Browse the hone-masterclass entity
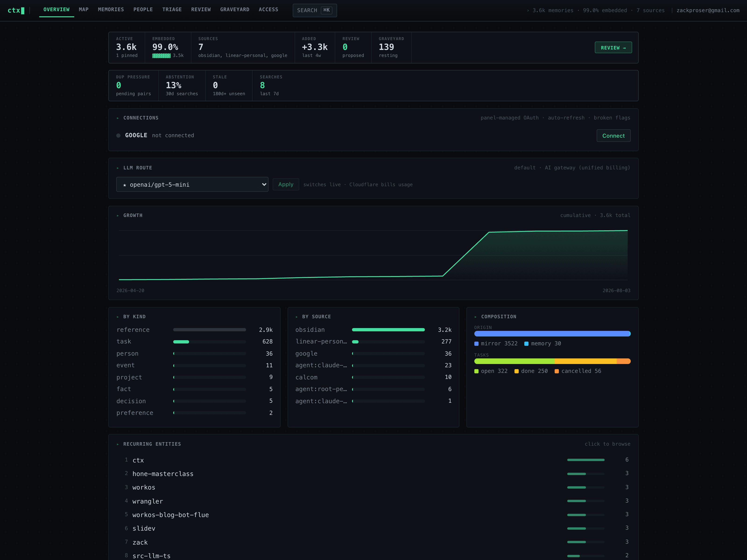This screenshot has width=747, height=560. 373,474
